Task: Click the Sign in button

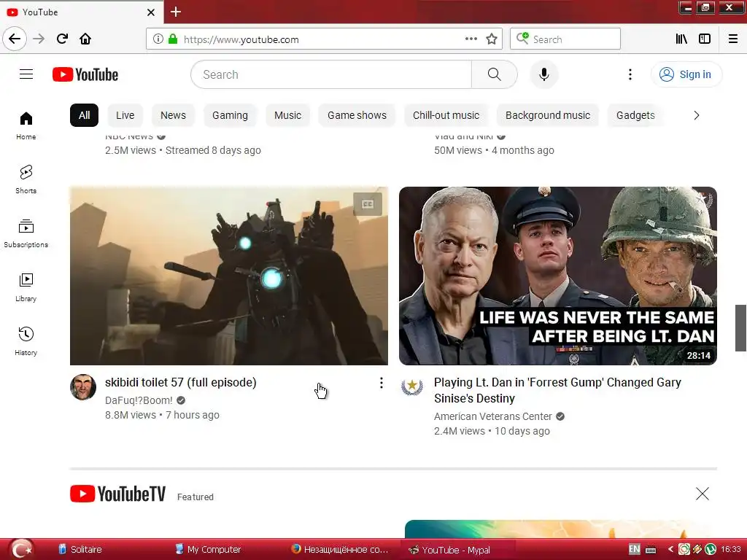Action: coord(686,74)
